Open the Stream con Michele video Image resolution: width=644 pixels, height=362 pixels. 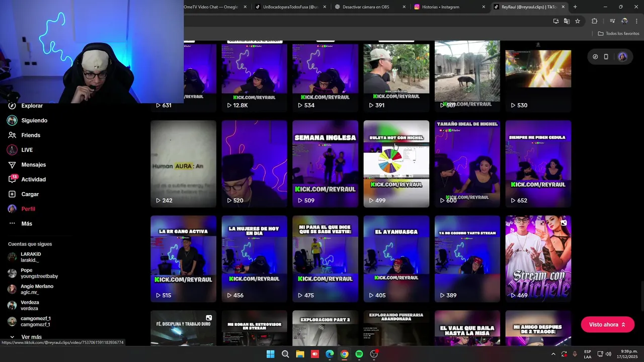538,259
